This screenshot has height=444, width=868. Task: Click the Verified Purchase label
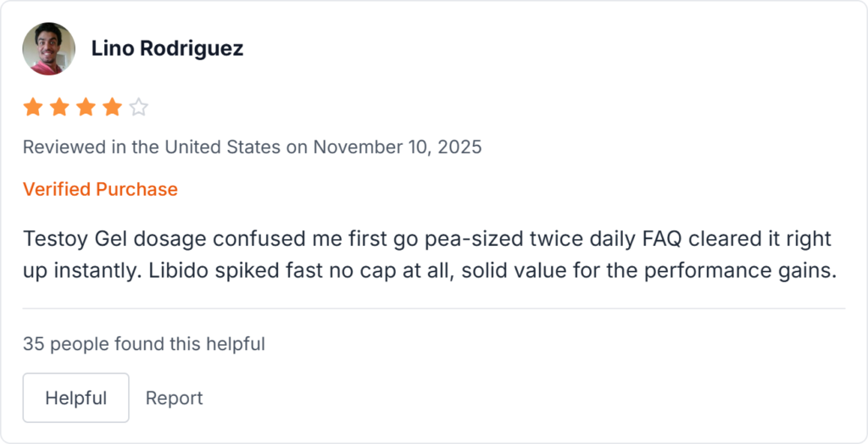point(100,189)
